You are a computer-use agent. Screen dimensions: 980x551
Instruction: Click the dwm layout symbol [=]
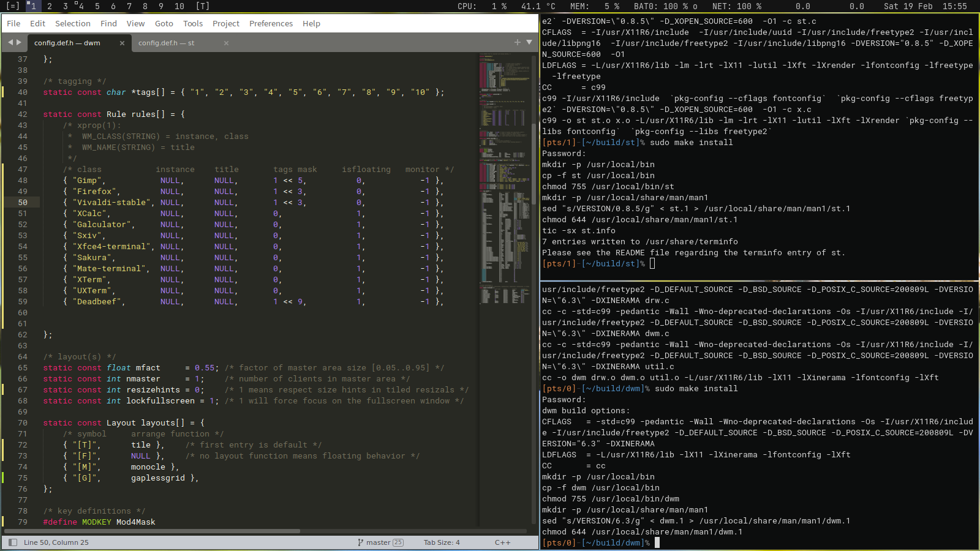click(12, 6)
